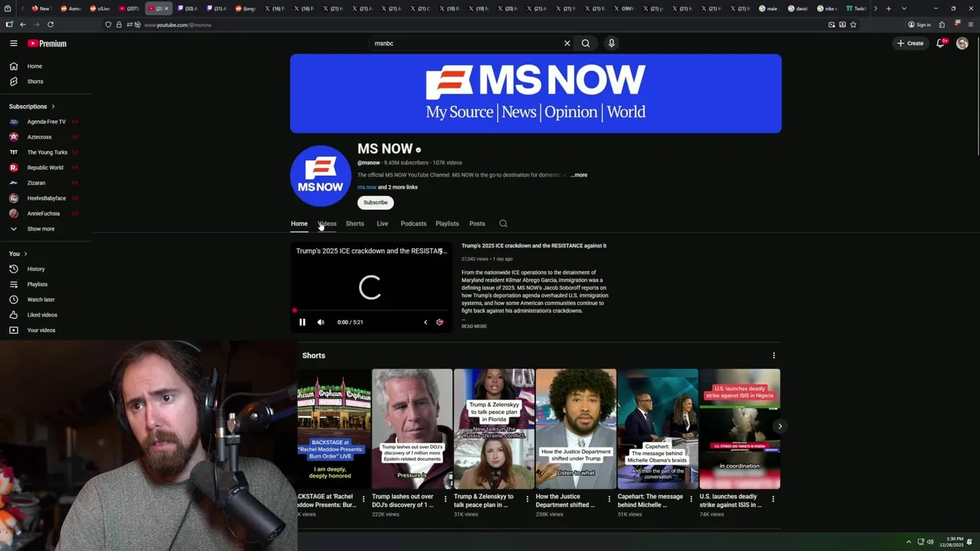The height and width of the screenshot is (551, 980).
Task: Click browser Sign in button
Action: [x=920, y=24]
